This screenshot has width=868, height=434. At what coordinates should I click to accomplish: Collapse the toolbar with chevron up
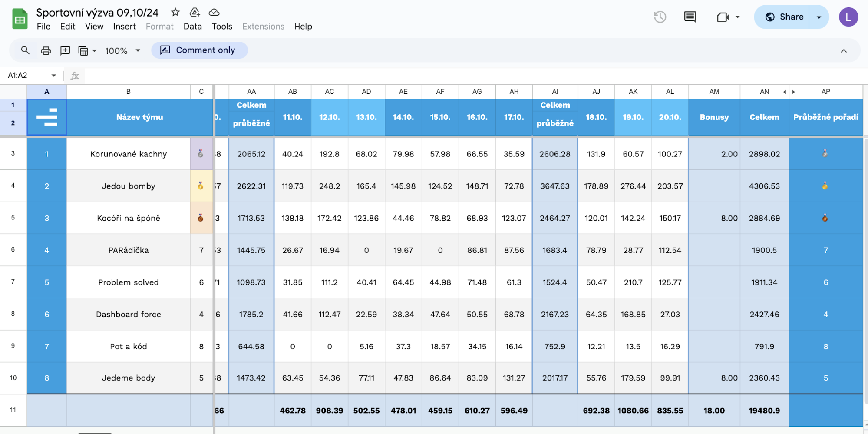844,51
